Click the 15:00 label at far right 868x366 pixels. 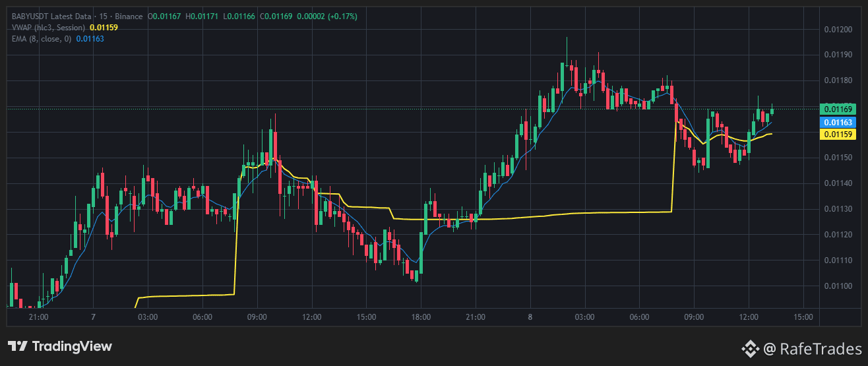click(x=803, y=317)
